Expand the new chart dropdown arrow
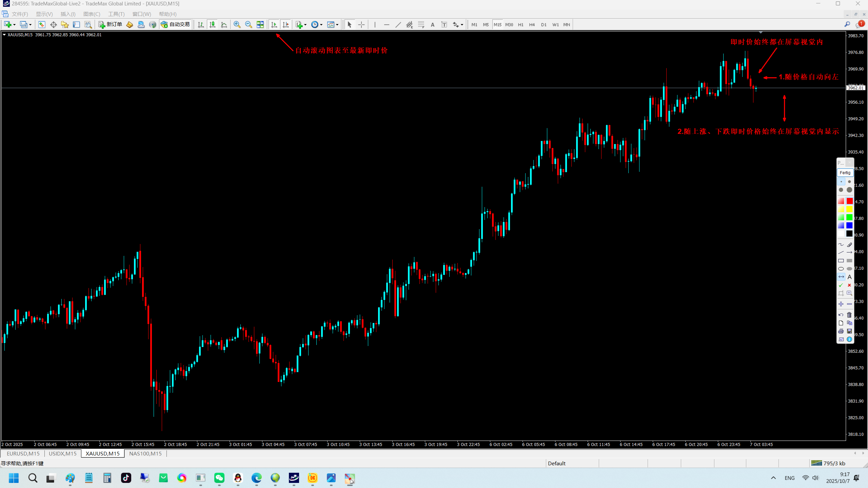This screenshot has width=868, height=488. 14,25
